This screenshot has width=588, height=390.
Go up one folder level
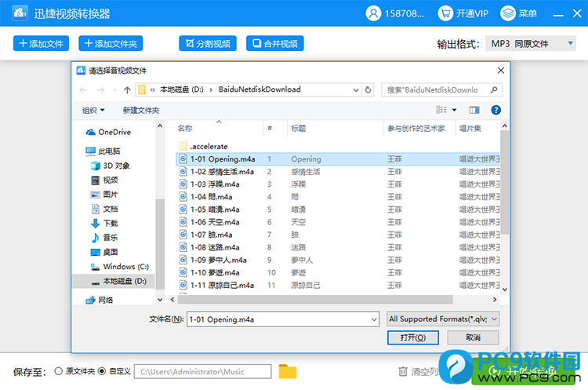(x=127, y=90)
